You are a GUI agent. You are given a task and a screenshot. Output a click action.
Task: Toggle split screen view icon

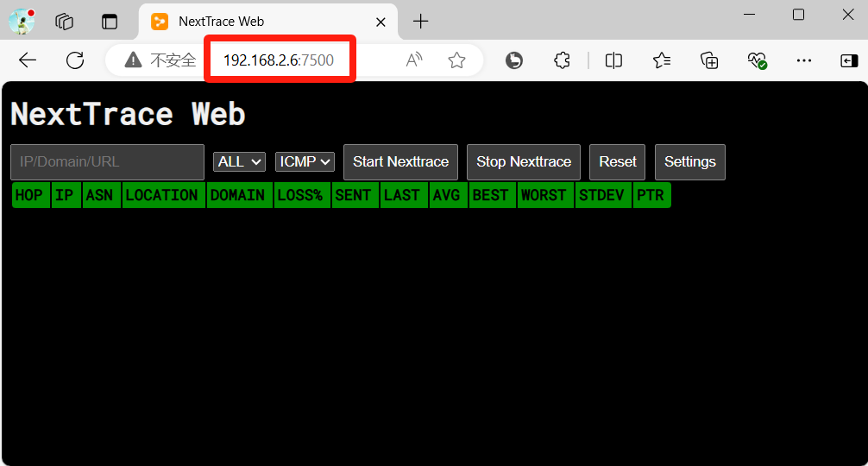pos(613,60)
